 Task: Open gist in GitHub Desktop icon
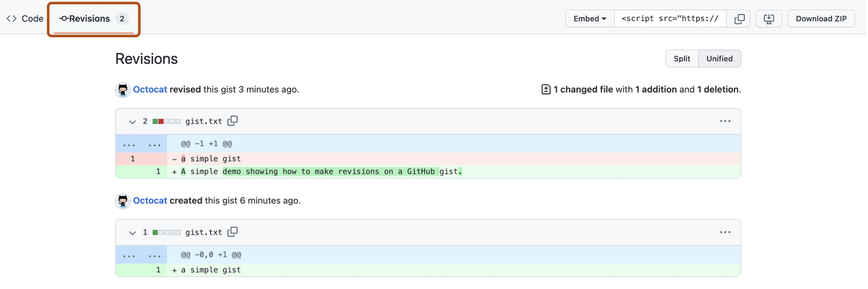[x=769, y=19]
